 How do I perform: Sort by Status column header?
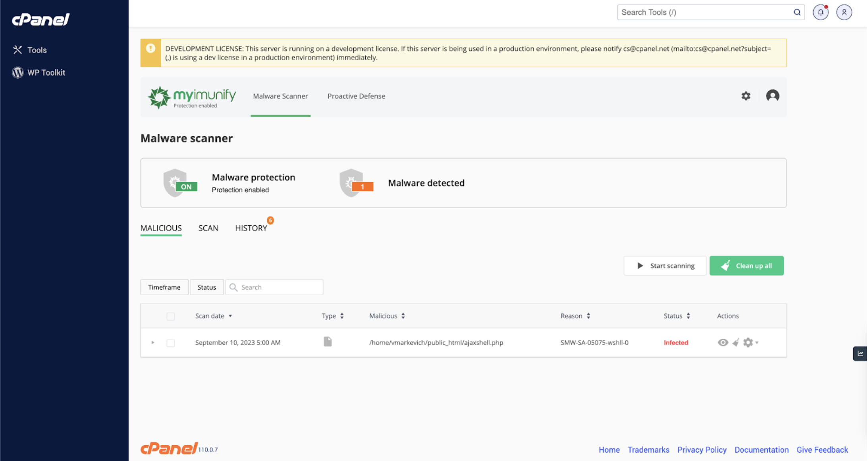(677, 316)
